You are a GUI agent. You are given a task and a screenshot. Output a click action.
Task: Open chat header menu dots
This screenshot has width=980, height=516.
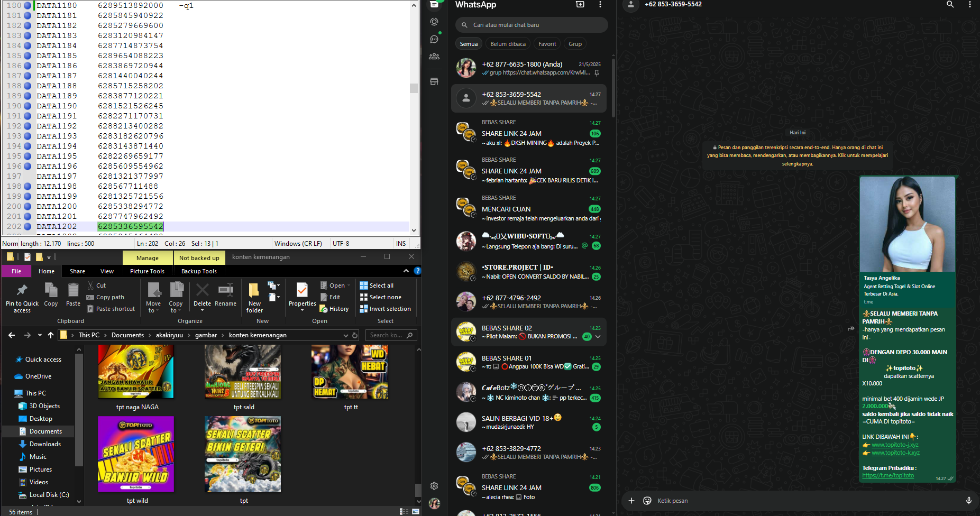[969, 4]
